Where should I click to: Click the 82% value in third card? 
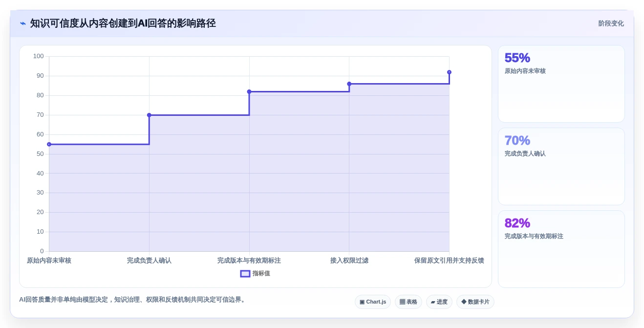coord(517,223)
